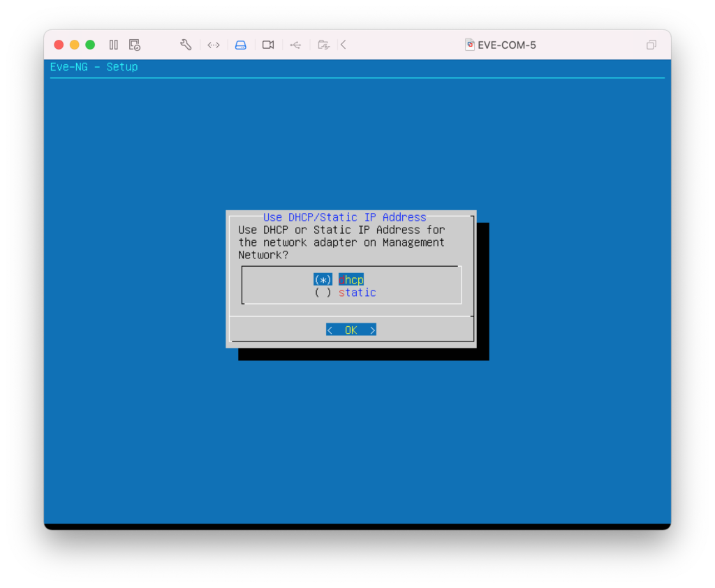Viewport: 715px width, 588px height.
Task: Close the EVE-COM-5 window
Action: tap(59, 45)
